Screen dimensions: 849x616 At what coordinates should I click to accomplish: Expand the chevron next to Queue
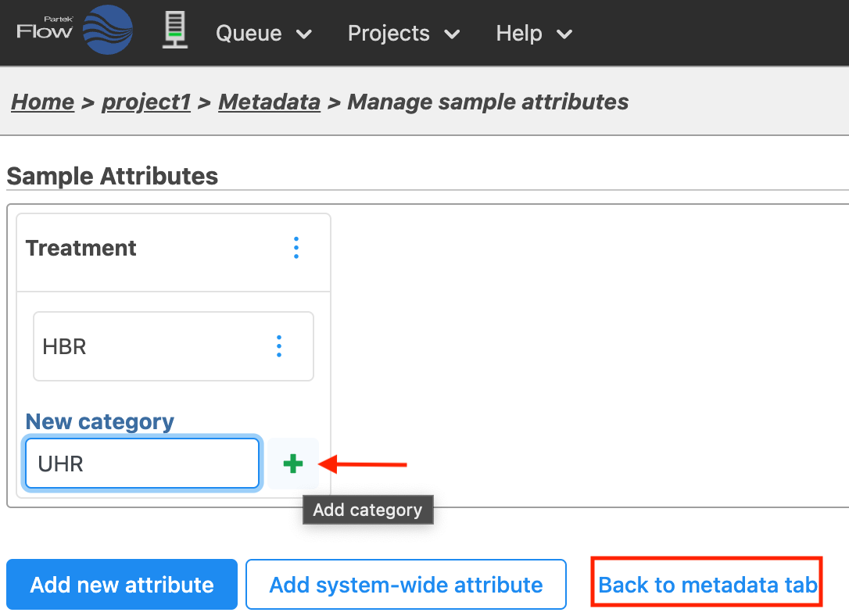[x=304, y=34]
